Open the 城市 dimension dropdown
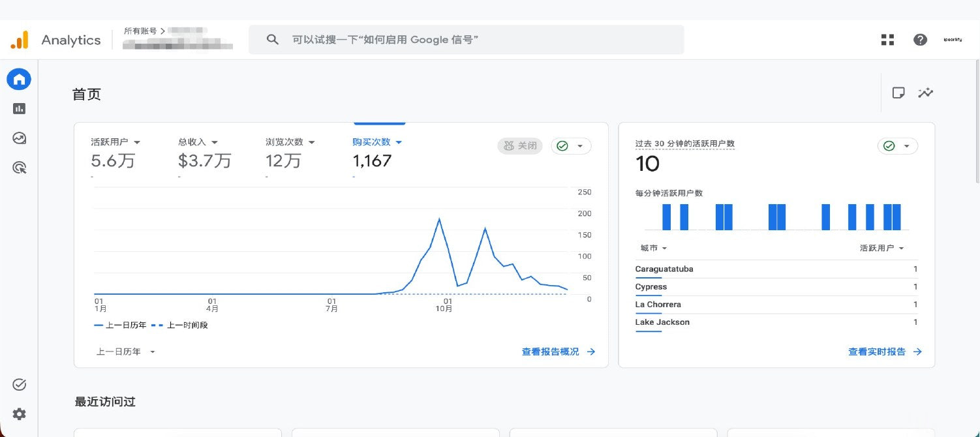The width and height of the screenshot is (980, 437). click(653, 249)
